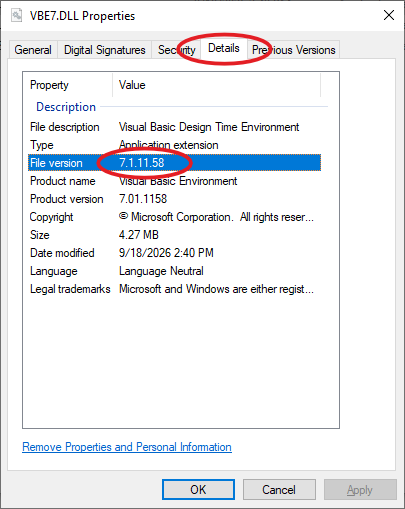Select the highlighted File version row
Screen dimensions: 405x509
pyautogui.click(x=174, y=163)
